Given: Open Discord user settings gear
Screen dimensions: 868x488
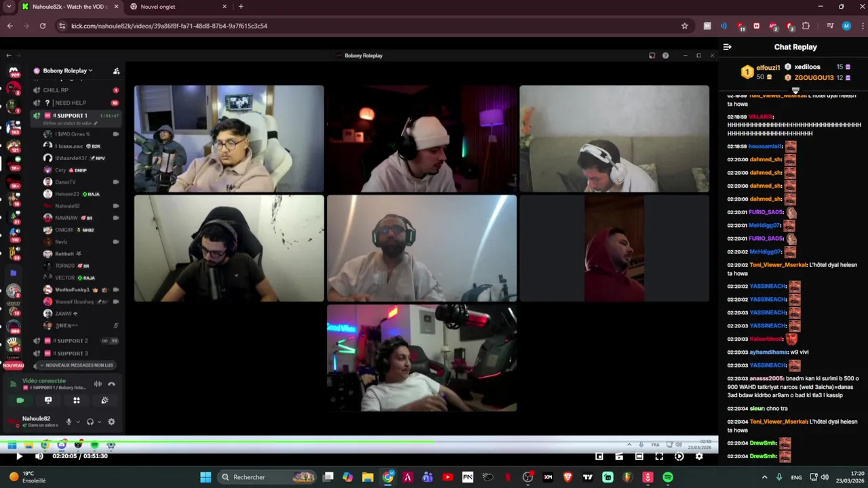Looking at the screenshot, I should (x=111, y=422).
